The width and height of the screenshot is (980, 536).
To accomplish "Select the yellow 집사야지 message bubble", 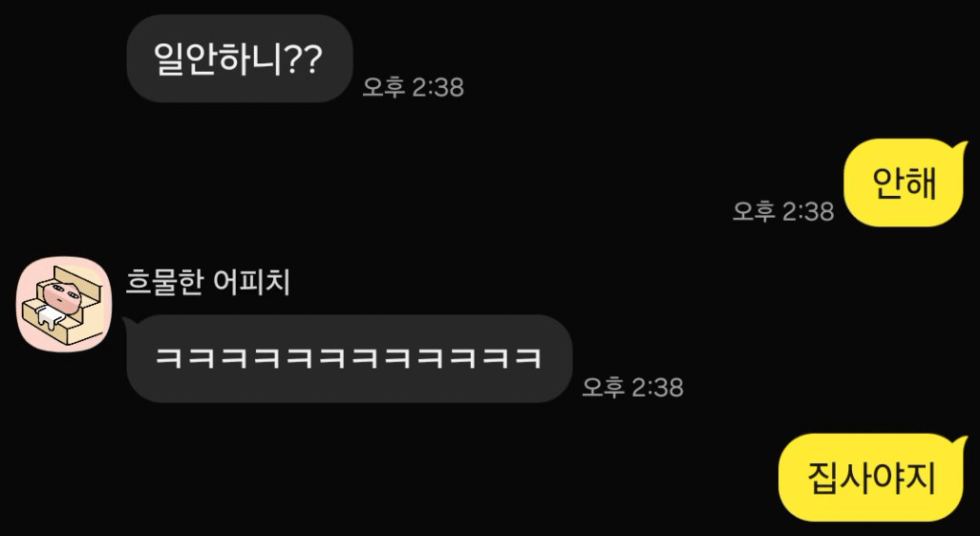I will pos(872,478).
